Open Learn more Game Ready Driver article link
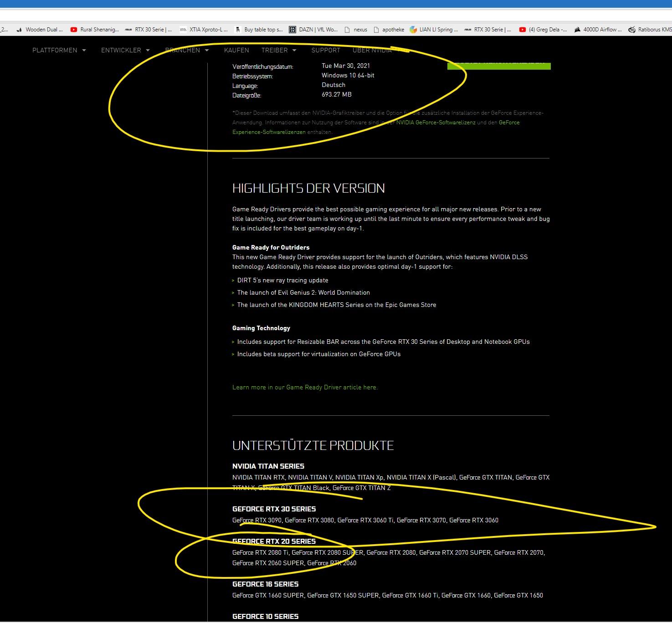The image size is (672, 623). click(x=305, y=387)
